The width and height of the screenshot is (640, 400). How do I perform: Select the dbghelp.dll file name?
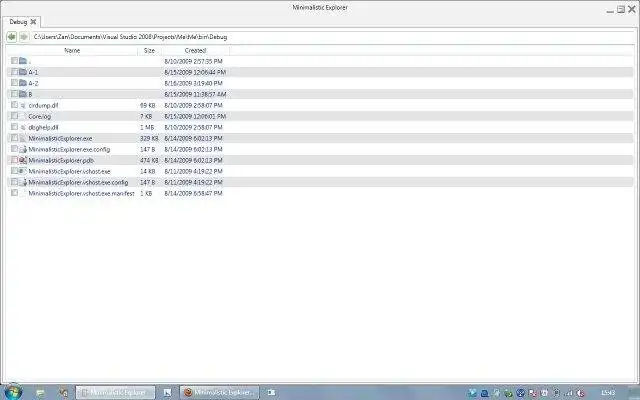43,127
